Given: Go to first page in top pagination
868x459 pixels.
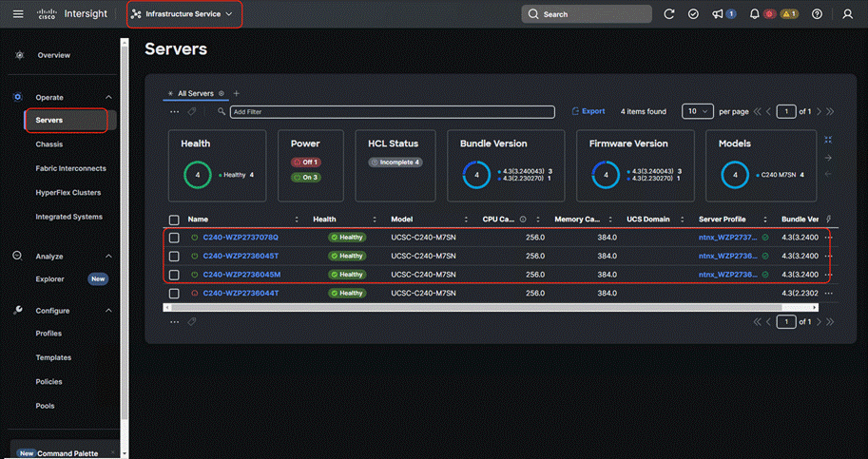Looking at the screenshot, I should 758,112.
